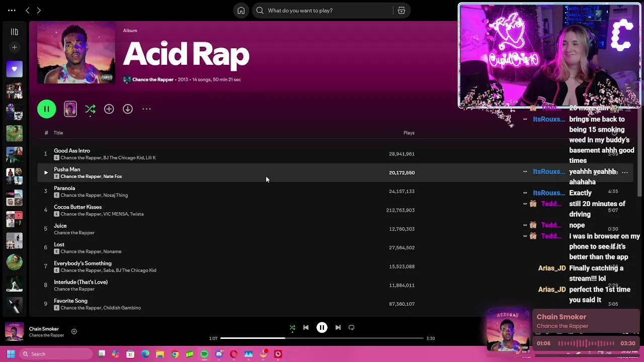Open Windows Start menu
This screenshot has height=362, width=644.
[x=11, y=354]
